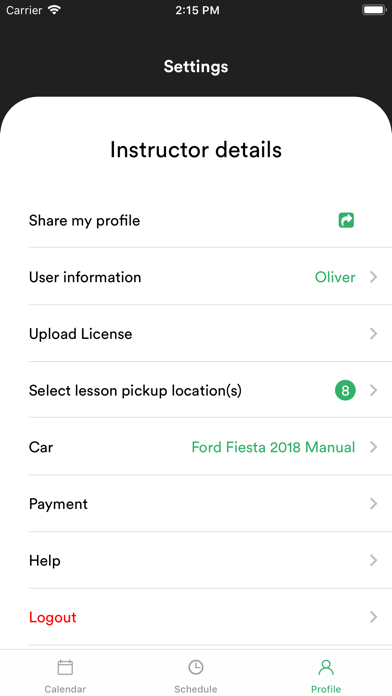
Task: Switch to the Calendar tab label
Action: [x=65, y=689]
